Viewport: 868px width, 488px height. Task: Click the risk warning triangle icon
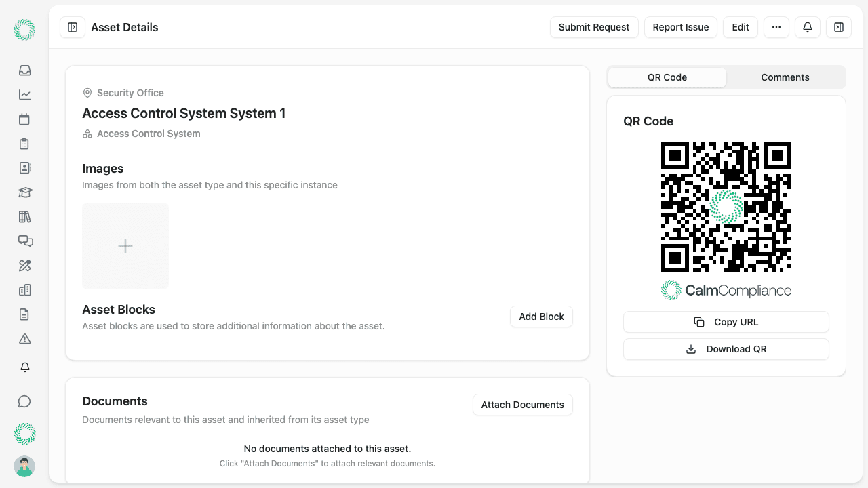tap(24, 338)
